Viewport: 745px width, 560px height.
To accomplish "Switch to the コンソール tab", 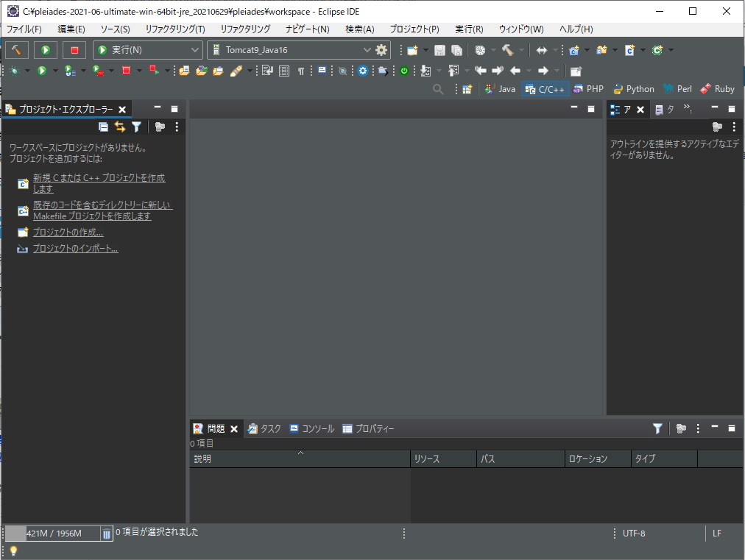I will pos(311,429).
